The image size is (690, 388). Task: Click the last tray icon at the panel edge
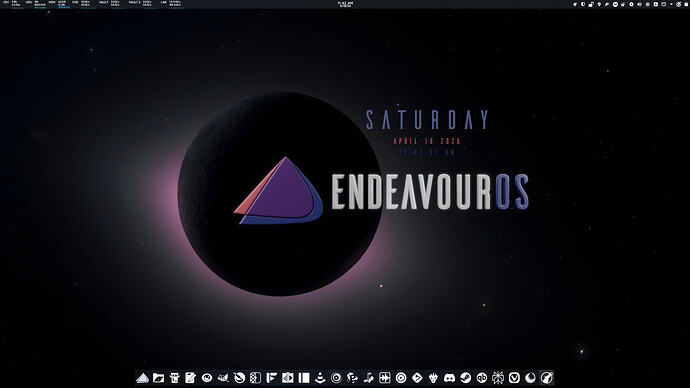point(686,4)
